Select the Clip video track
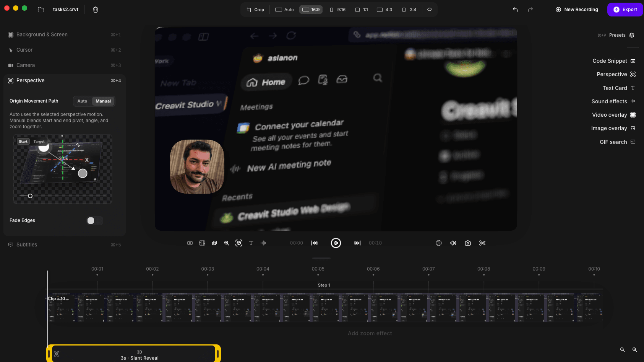Viewport: 644px width, 362px height. [x=325, y=308]
